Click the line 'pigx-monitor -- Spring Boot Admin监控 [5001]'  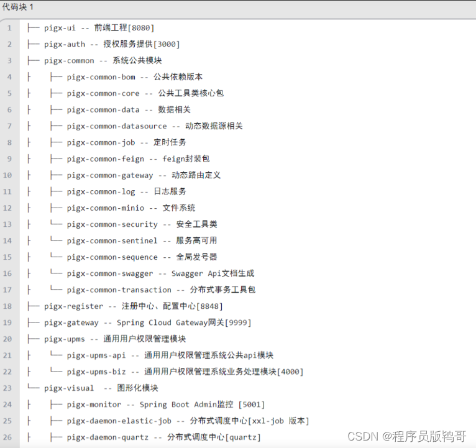coord(166,405)
